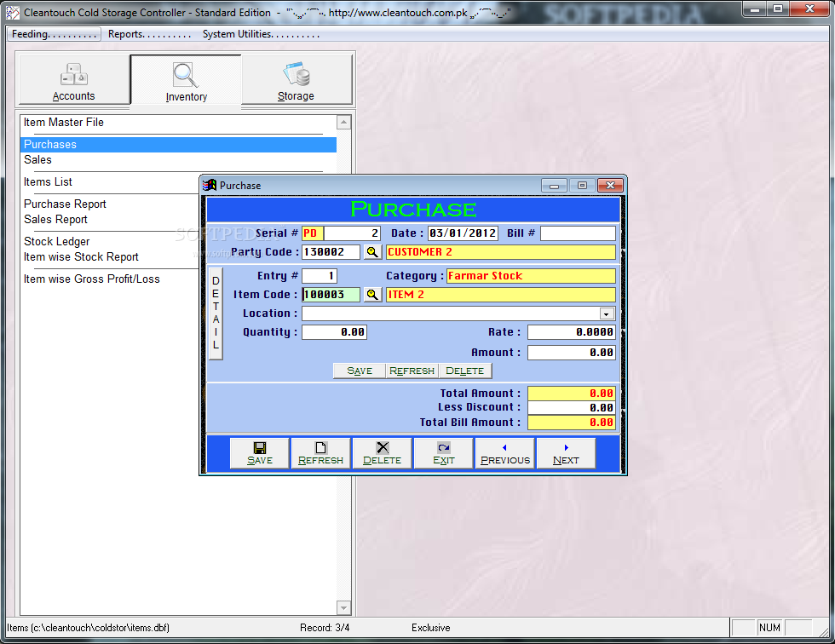Click the bottom Save floppy button
835x644 pixels.
point(260,453)
